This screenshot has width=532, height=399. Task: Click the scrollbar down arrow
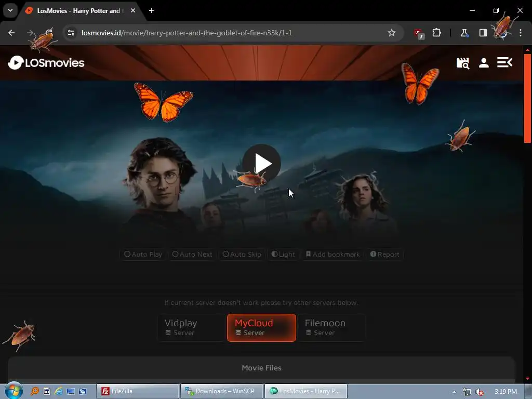click(x=527, y=379)
